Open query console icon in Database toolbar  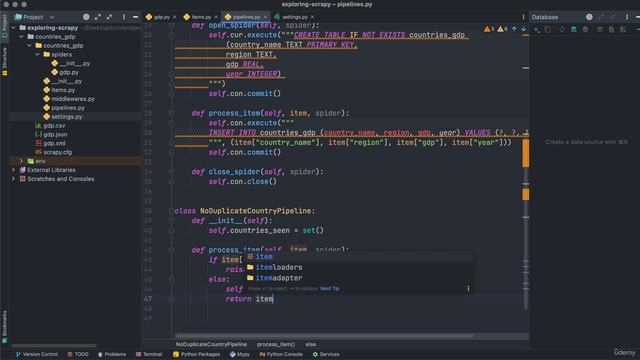click(623, 29)
